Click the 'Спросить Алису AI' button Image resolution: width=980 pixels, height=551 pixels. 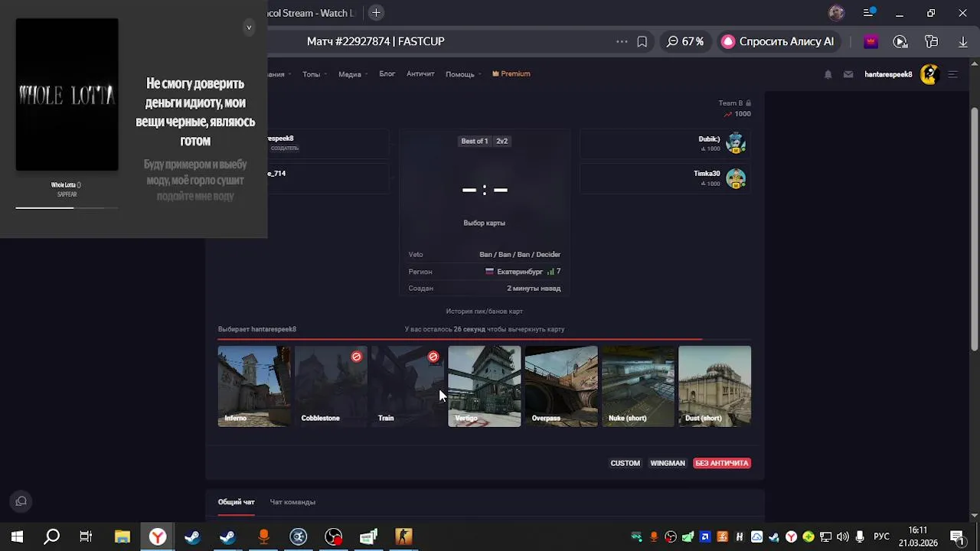click(778, 41)
